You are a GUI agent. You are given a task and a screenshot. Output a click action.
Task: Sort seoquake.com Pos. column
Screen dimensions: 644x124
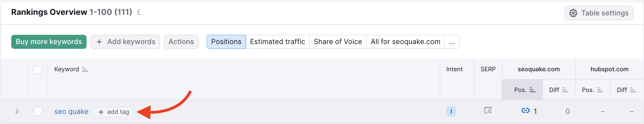point(532,90)
